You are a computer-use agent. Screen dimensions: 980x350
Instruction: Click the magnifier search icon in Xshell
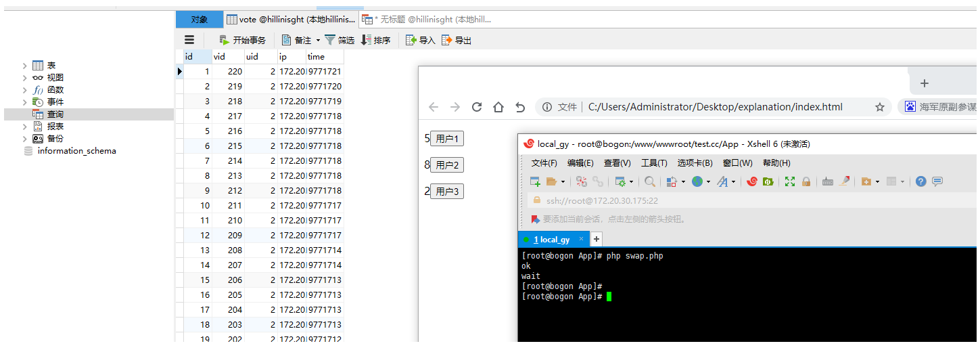(650, 181)
